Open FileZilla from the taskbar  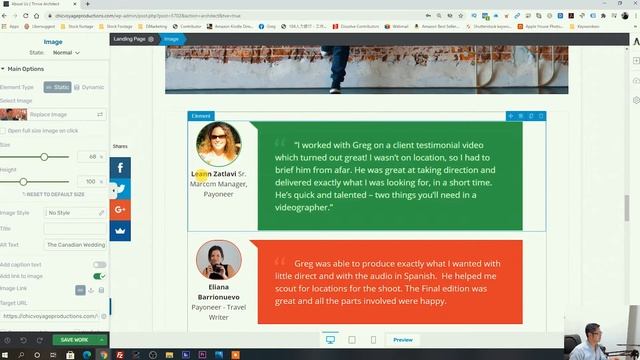coord(120,355)
